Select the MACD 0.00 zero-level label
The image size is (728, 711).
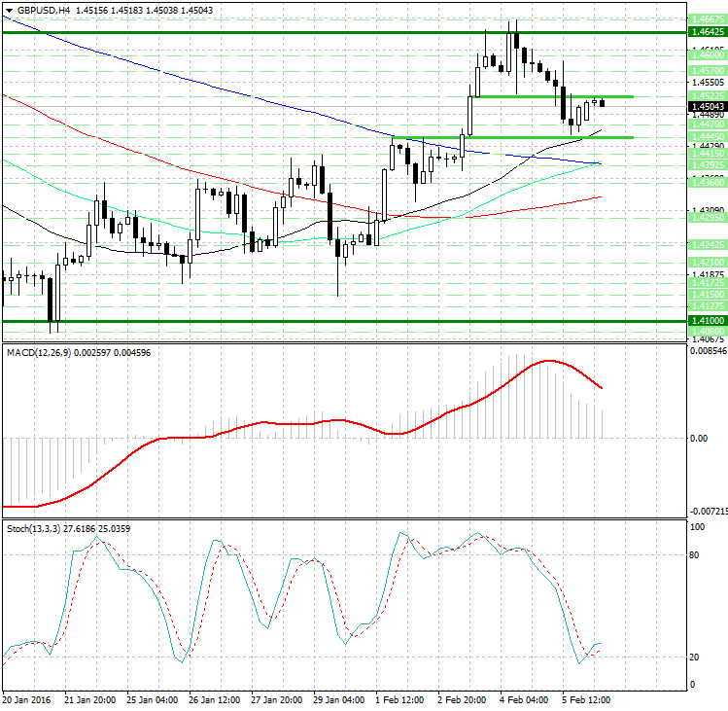point(699,439)
